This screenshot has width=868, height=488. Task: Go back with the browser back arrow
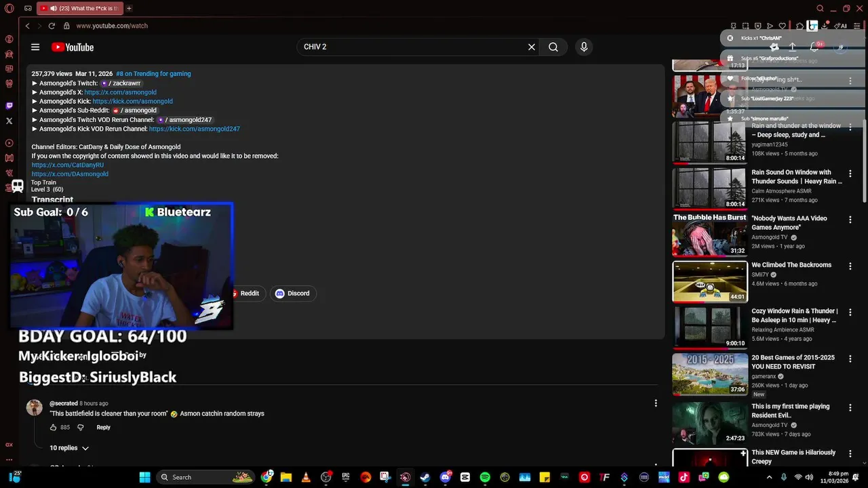(x=28, y=26)
